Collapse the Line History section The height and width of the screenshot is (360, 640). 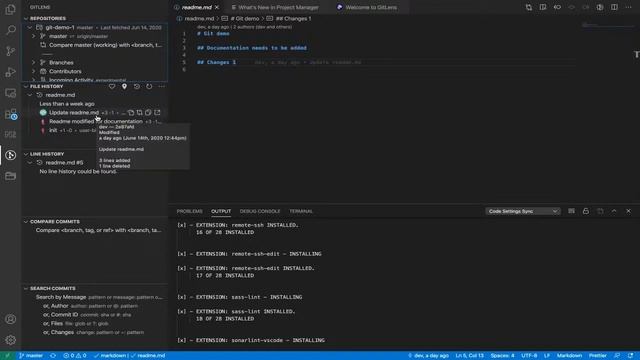click(26, 154)
